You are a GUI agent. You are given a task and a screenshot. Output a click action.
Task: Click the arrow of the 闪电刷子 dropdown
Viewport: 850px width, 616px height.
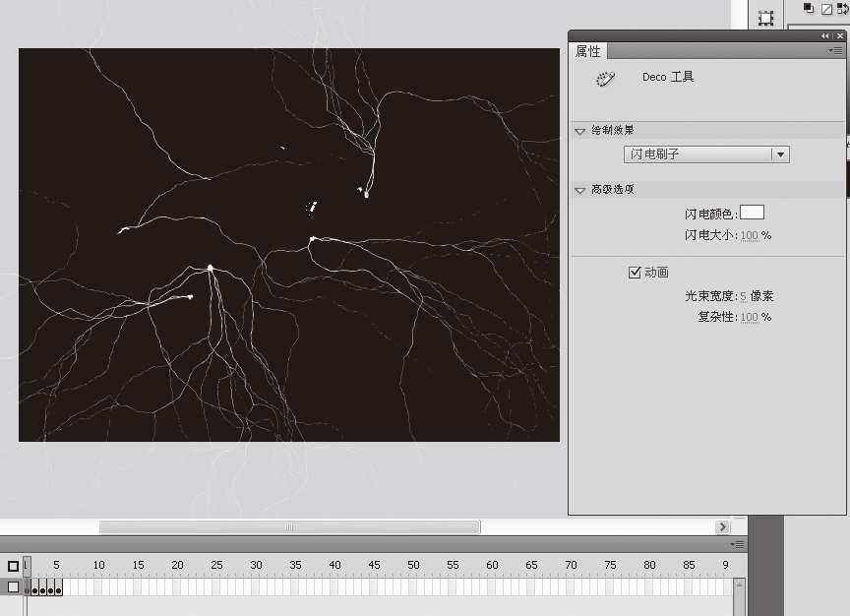[780, 154]
